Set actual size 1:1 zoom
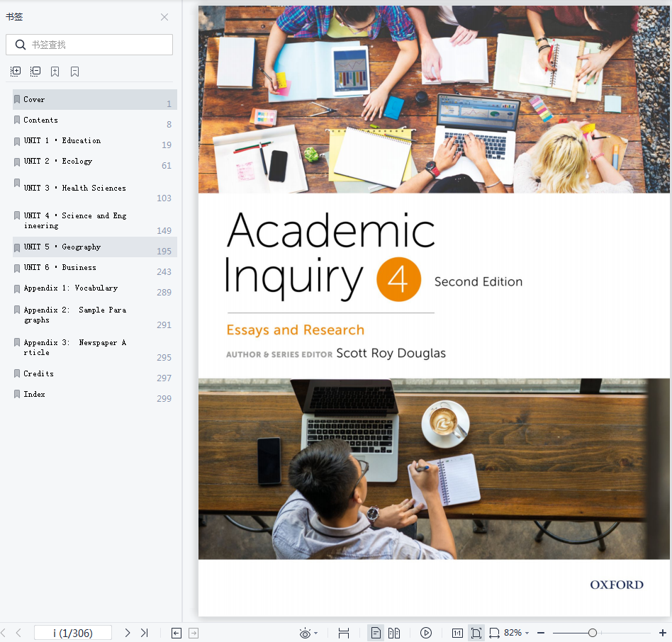 (x=457, y=633)
